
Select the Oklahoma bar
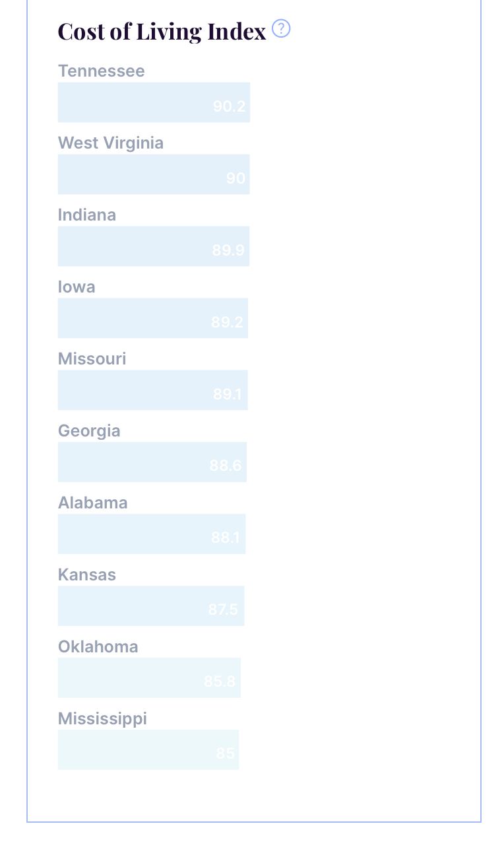(x=149, y=678)
